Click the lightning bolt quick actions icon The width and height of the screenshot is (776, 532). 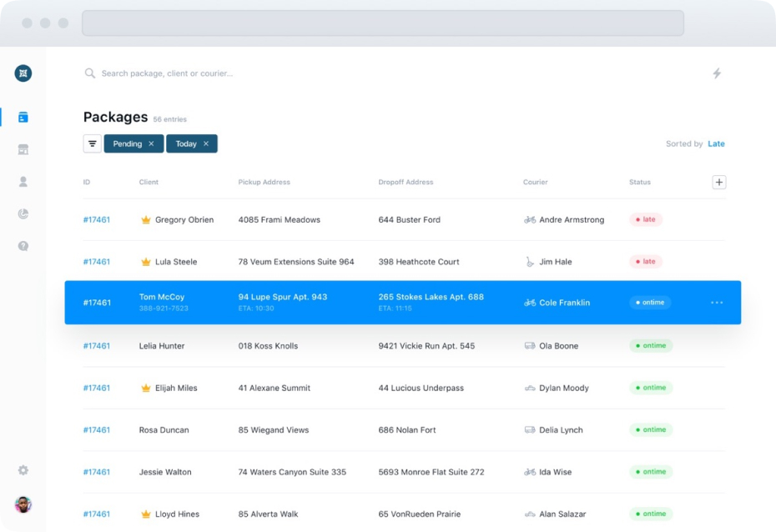(717, 73)
